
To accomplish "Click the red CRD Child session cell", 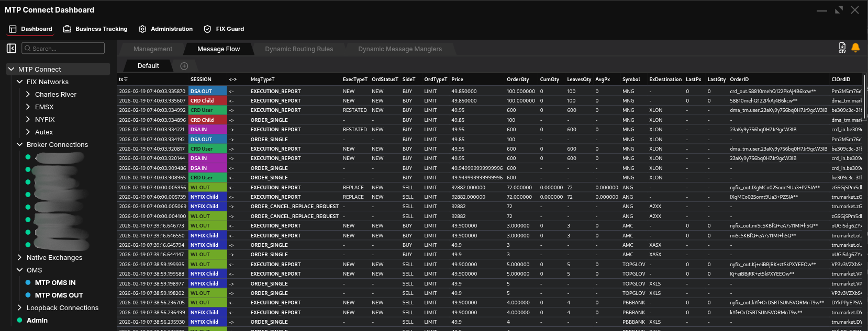I will (207, 101).
